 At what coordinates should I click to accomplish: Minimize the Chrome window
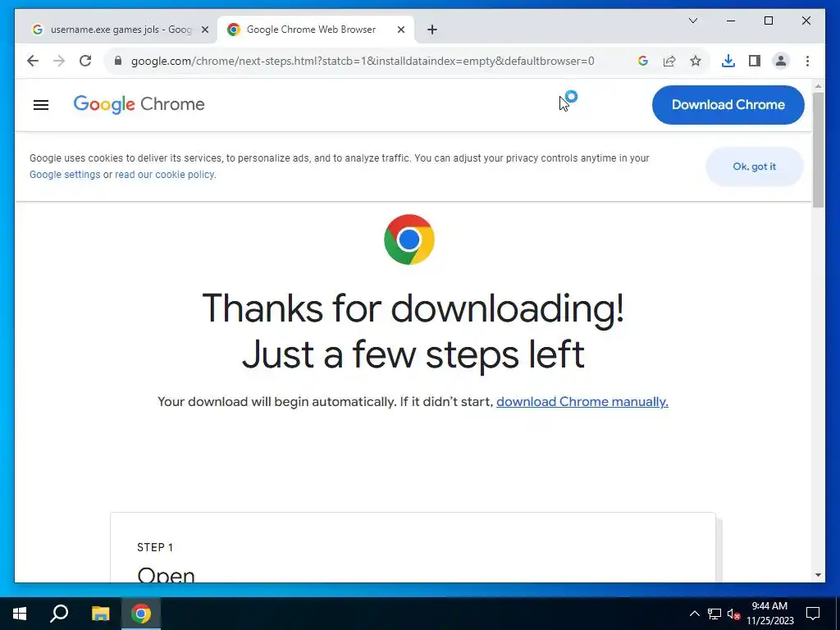point(731,21)
